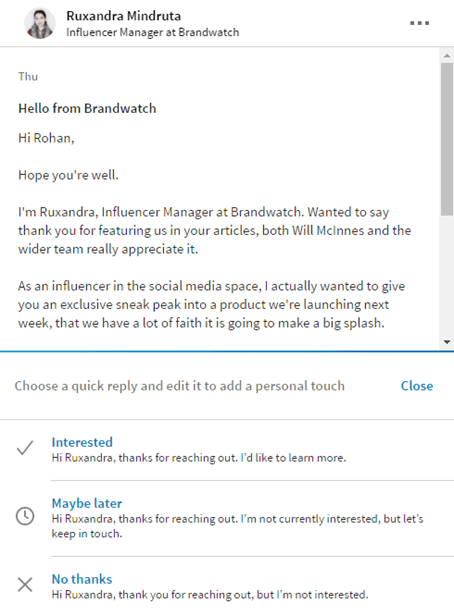Click the message scrollbar thumb
Image resolution: width=454 pixels, height=616 pixels.
[x=447, y=139]
